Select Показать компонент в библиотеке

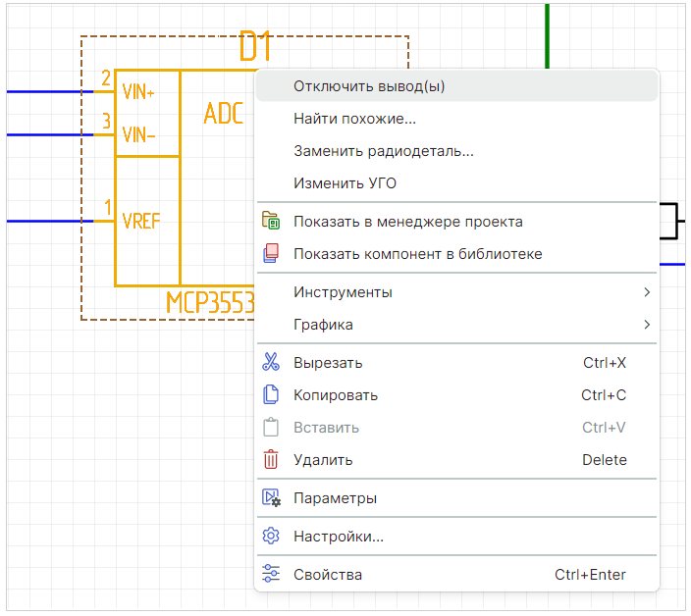pyautogui.click(x=417, y=254)
